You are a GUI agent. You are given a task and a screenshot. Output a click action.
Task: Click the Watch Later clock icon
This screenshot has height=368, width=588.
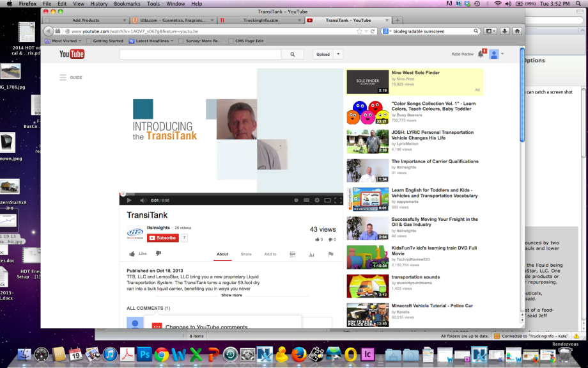point(296,200)
